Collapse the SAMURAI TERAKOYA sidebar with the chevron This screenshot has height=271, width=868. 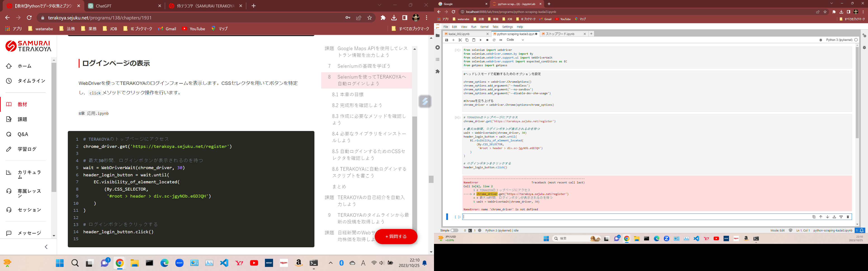46,247
